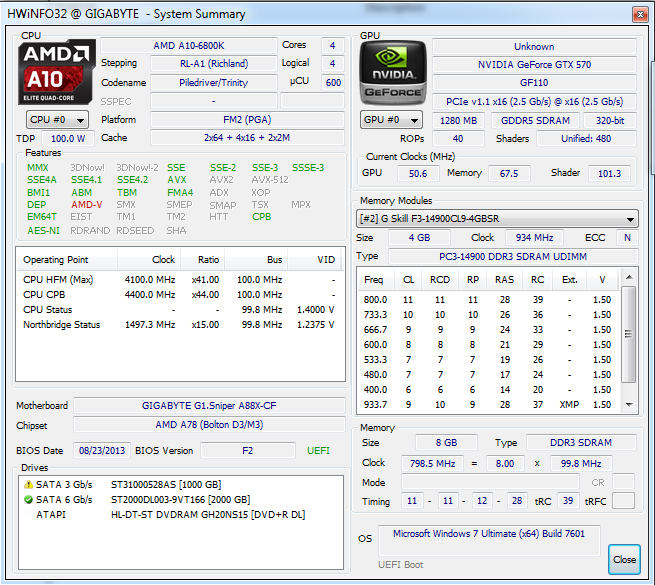The height and width of the screenshot is (585, 655).
Task: Click the memory size 8 GB field
Action: 446,443
